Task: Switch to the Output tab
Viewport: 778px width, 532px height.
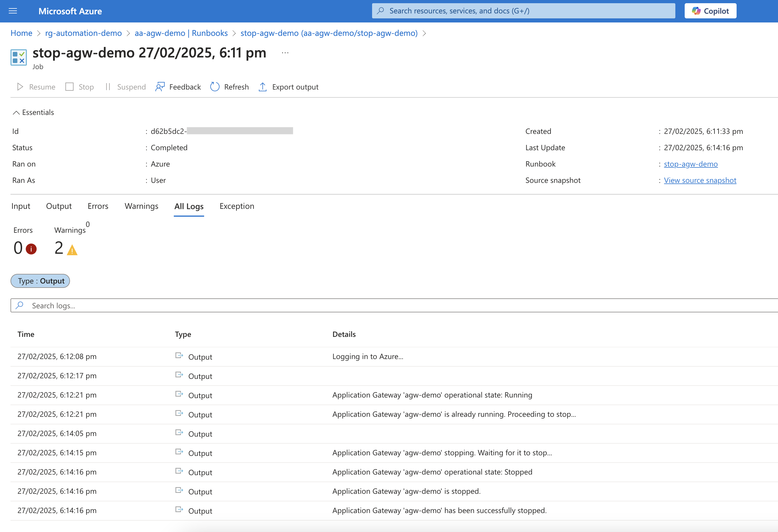Action: point(59,206)
